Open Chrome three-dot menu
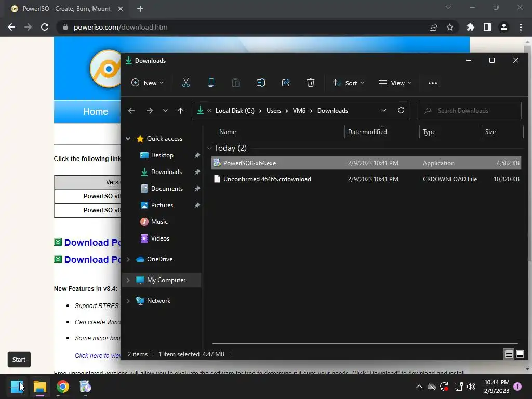Image resolution: width=532 pixels, height=399 pixels. (521, 27)
